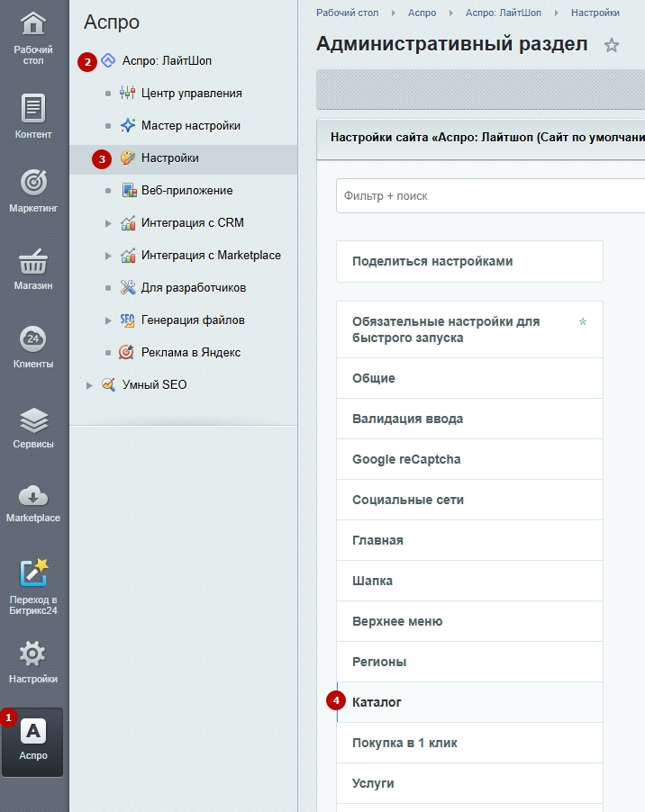
Task: Select the Каталог settings tab
Action: pos(469,702)
